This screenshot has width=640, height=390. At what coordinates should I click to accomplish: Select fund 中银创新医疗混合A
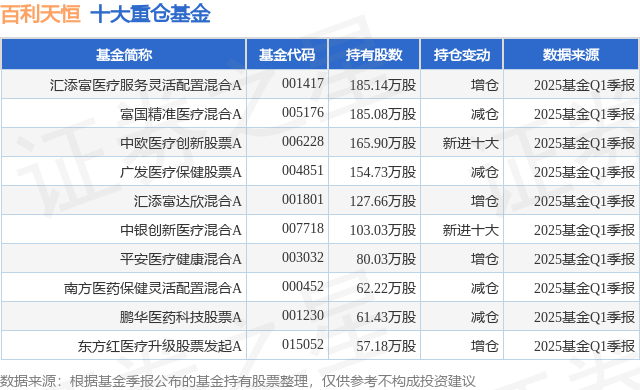(181, 230)
